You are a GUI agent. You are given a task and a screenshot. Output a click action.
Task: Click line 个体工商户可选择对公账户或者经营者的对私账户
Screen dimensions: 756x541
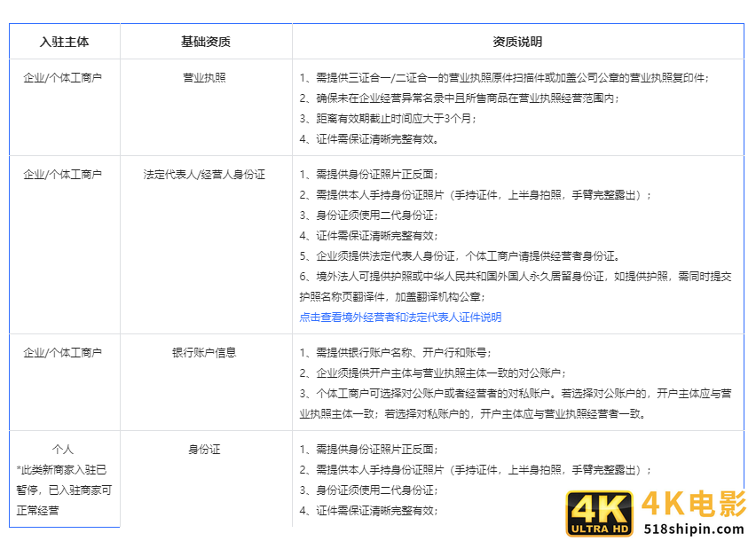tap(516, 394)
